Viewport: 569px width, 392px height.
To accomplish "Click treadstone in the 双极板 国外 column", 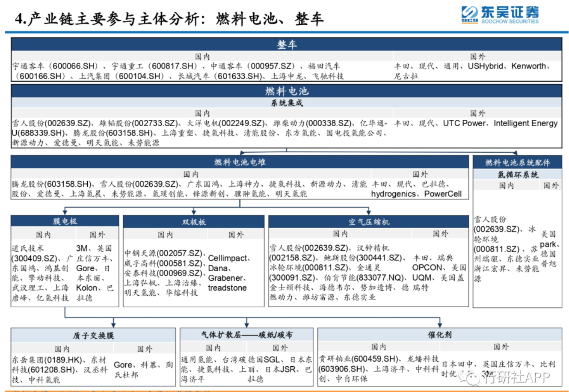I will [x=227, y=288].
